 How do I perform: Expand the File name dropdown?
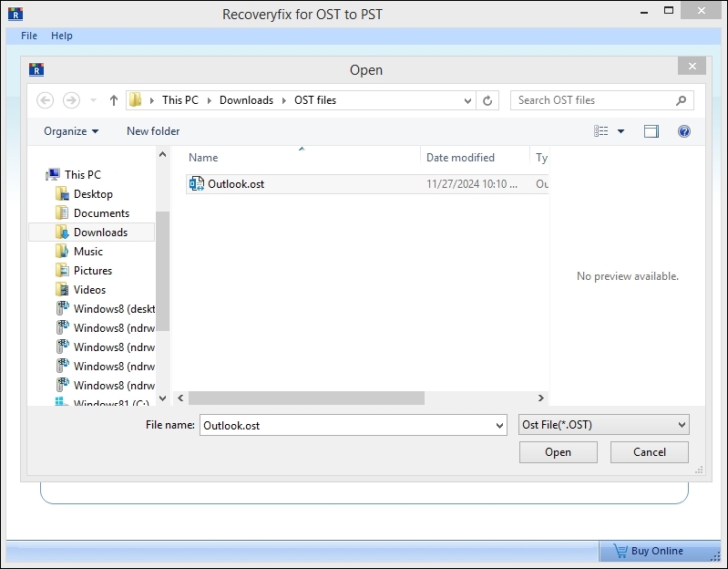499,425
